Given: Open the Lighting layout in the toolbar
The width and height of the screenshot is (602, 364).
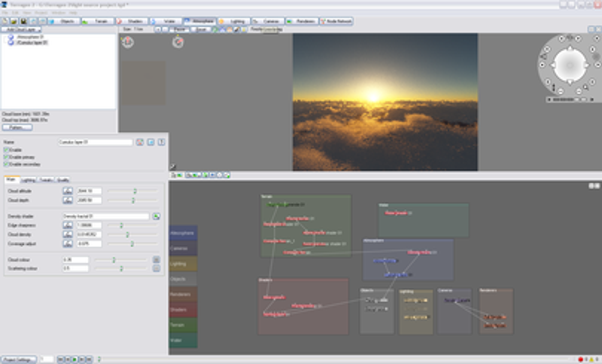Looking at the screenshot, I should (234, 22).
